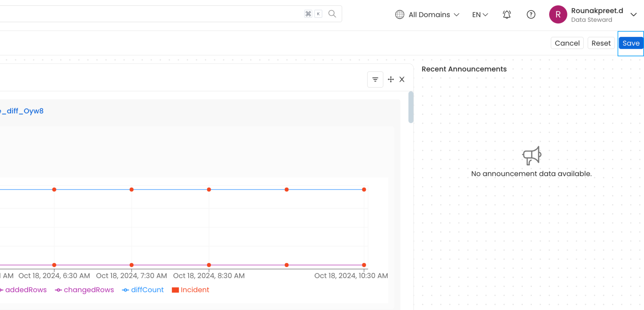Click the R user avatar
Viewport: 644px width, 310px height.
(558, 15)
